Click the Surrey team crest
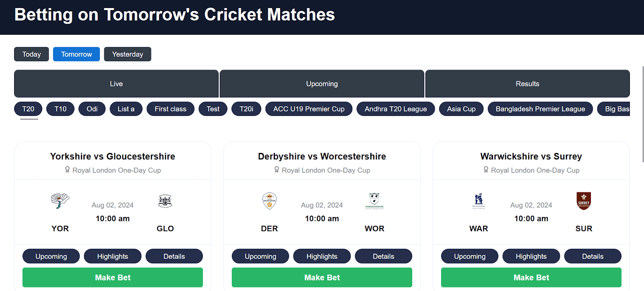This screenshot has height=291, width=644. [x=584, y=200]
